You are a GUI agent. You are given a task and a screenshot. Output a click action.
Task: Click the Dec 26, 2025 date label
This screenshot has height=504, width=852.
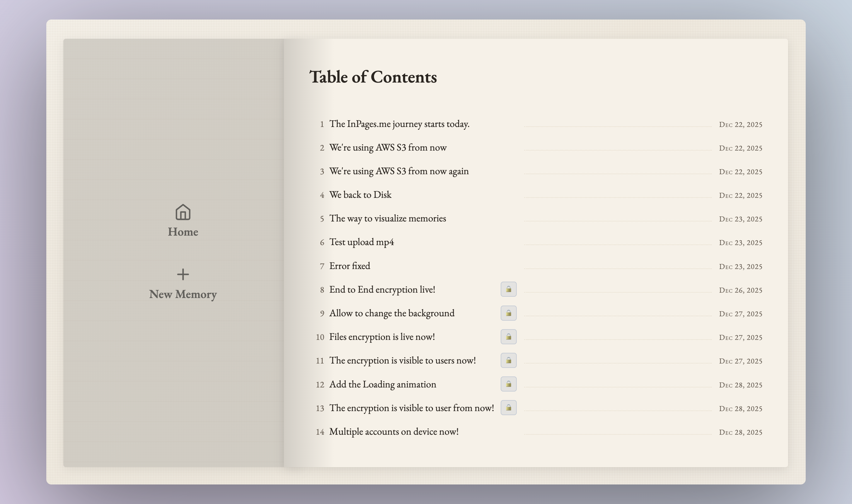coord(740,290)
